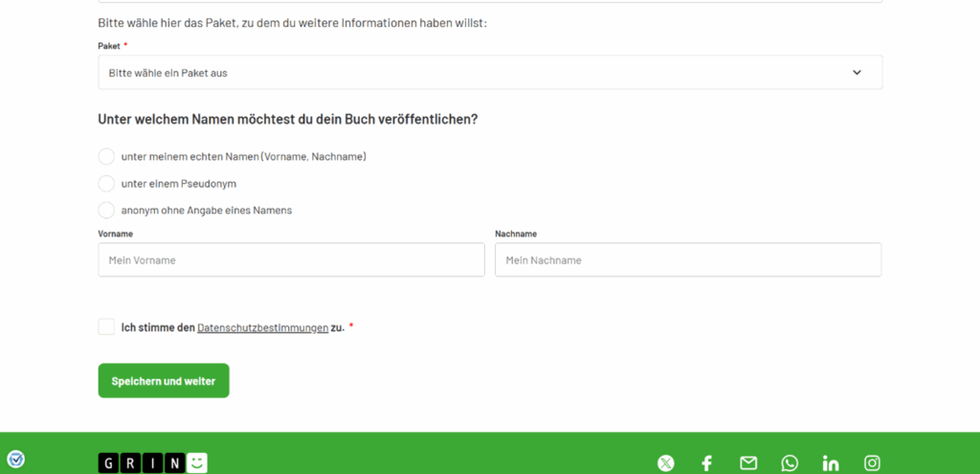This screenshot has height=474, width=980.
Task: Click the email envelope icon
Action: 748,463
